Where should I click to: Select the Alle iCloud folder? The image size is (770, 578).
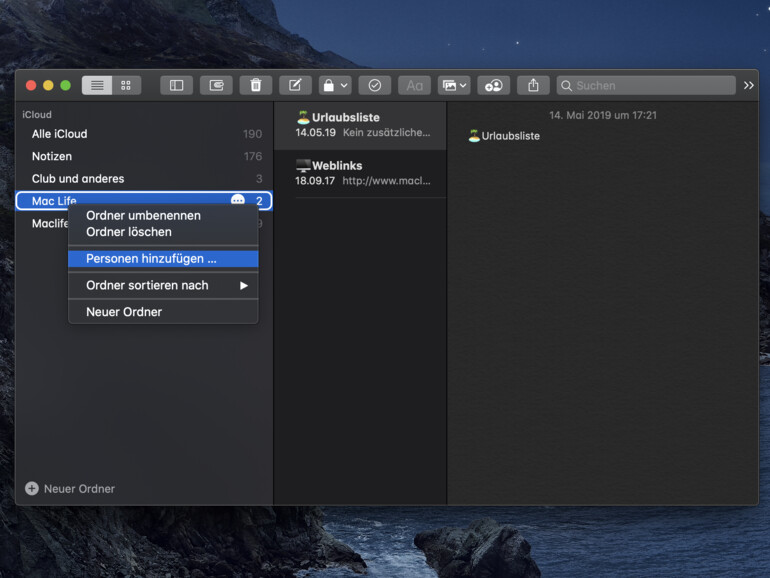pyautogui.click(x=143, y=134)
